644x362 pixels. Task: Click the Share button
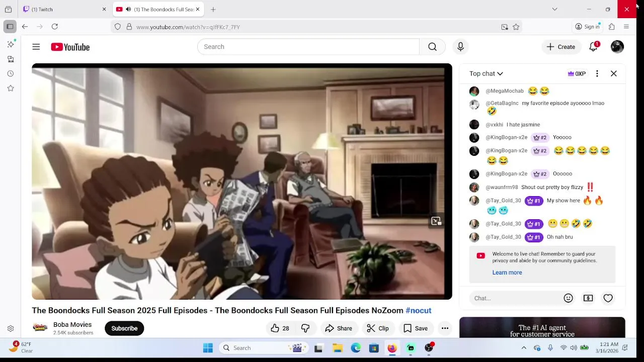tap(339, 328)
